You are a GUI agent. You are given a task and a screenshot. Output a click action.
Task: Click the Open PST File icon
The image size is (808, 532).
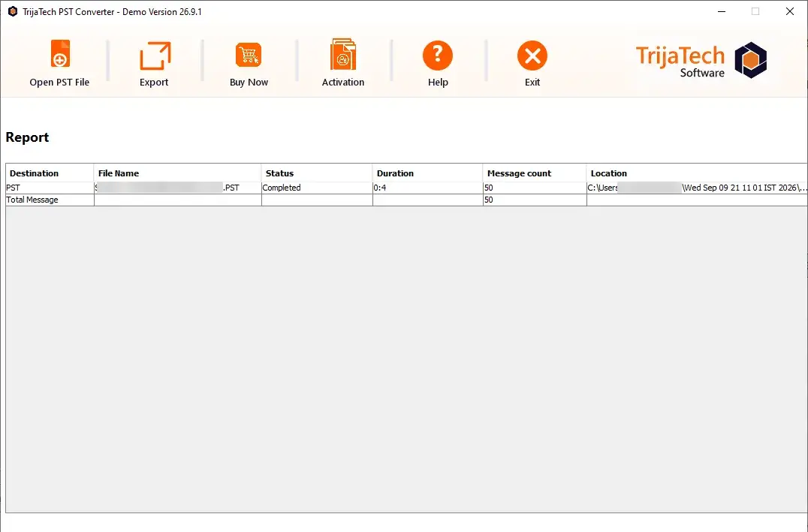(60, 54)
